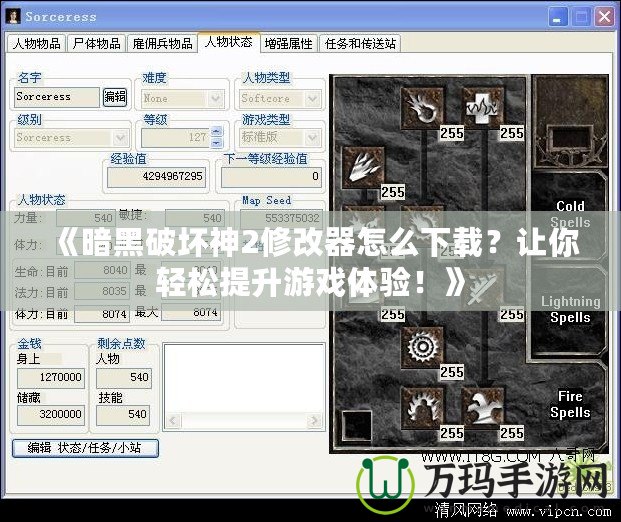This screenshot has width=621, height=522.
Task: Click the 等级 field showing 127
Action: [175, 137]
